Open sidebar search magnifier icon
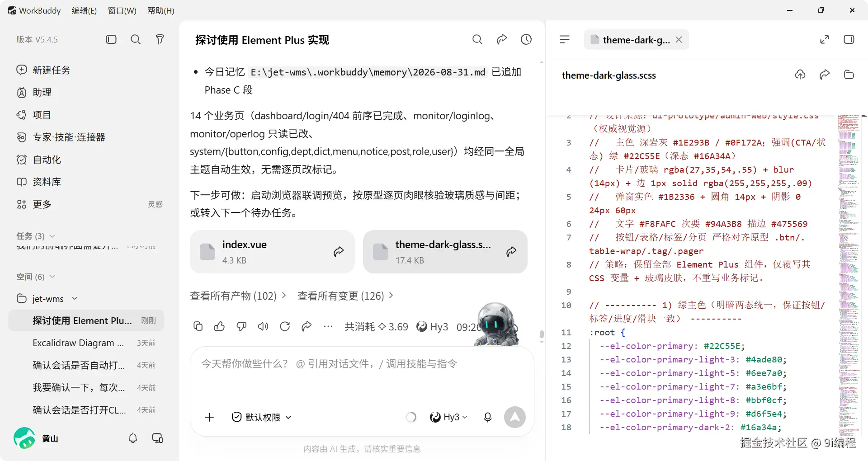The image size is (868, 461). pyautogui.click(x=136, y=39)
